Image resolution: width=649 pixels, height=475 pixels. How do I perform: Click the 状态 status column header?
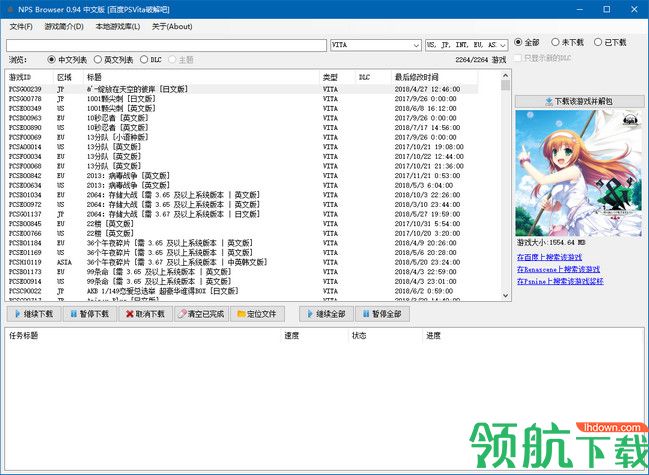tap(385, 336)
